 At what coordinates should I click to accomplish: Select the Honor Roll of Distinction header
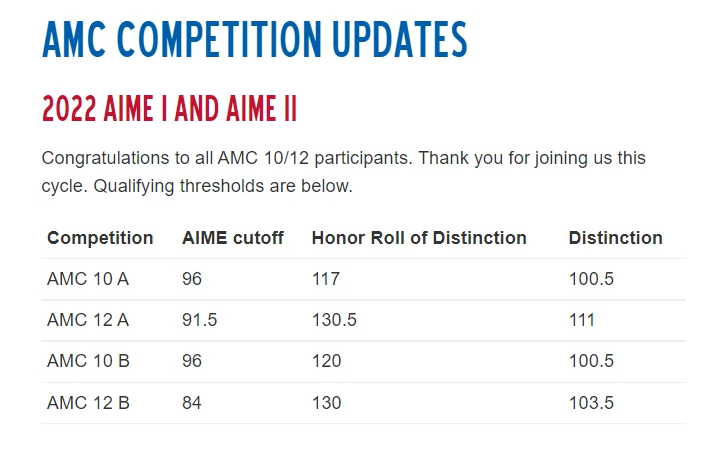coord(419,238)
